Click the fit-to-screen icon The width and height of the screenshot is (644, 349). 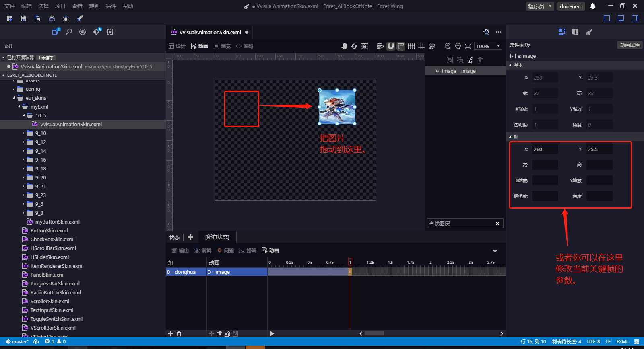(x=468, y=46)
